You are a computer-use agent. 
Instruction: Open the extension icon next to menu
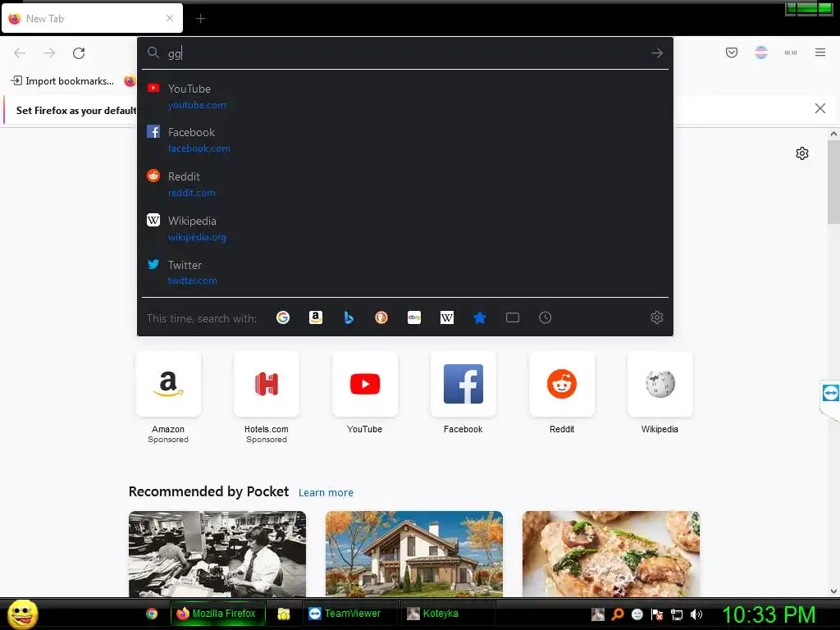click(791, 52)
